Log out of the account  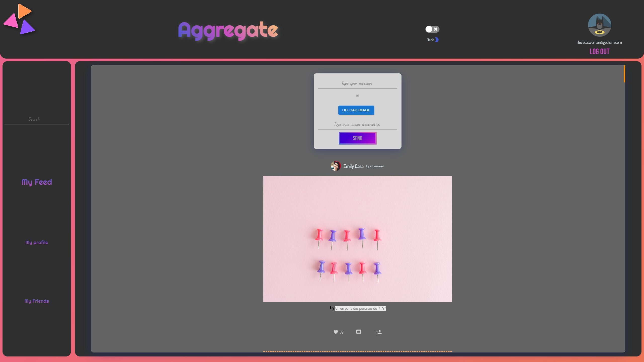pos(599,52)
